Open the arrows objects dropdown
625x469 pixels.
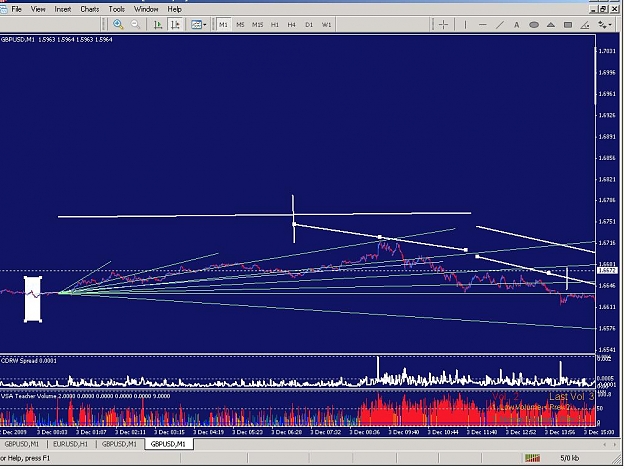605,25
